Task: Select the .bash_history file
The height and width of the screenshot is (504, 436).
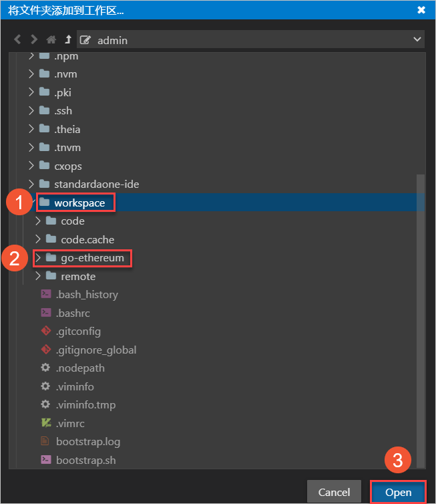Action: click(87, 294)
